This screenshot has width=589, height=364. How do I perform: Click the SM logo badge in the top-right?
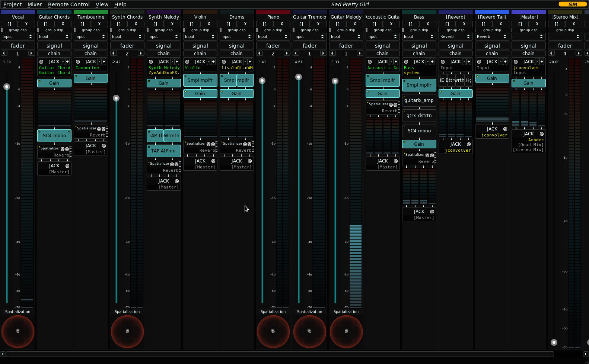tap(573, 4)
